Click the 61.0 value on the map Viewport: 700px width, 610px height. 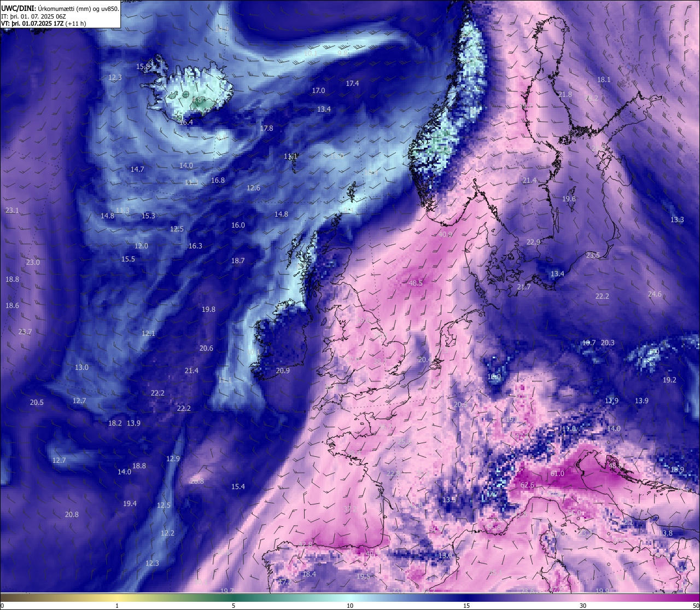[x=557, y=474]
